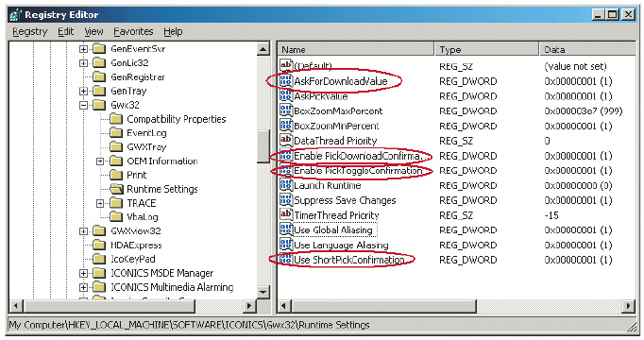Viewport: 644px width, 340px height.
Task: Click the values pane scroll-right arrow
Action: pos(628,306)
